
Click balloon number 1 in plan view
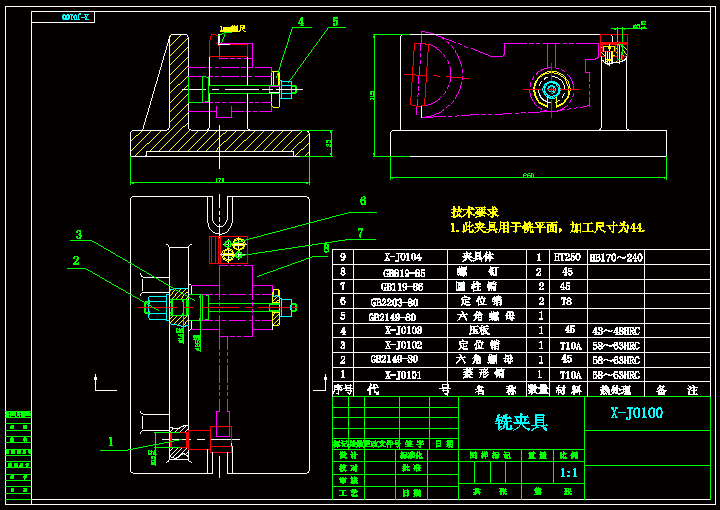point(110,442)
